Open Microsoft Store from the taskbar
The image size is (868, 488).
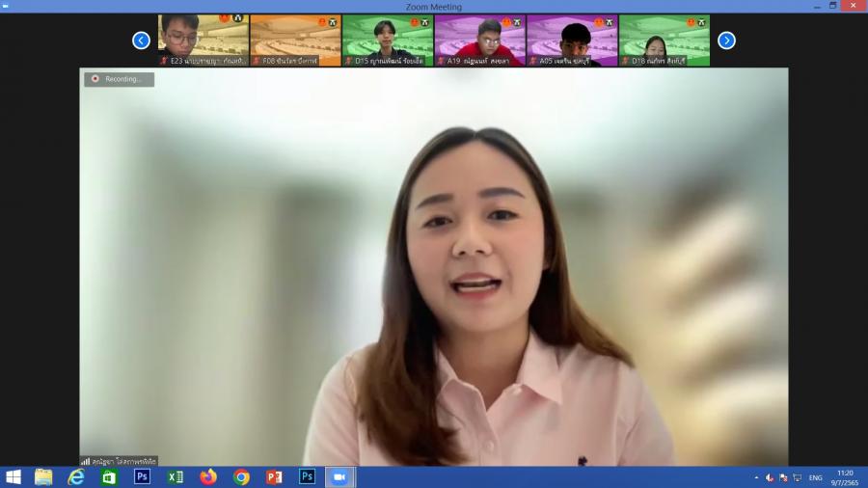[x=109, y=477]
